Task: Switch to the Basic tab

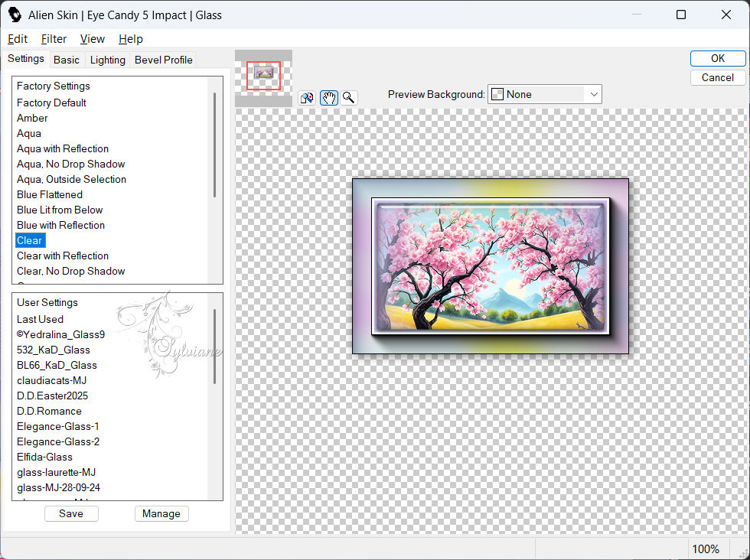Action: pyautogui.click(x=67, y=60)
